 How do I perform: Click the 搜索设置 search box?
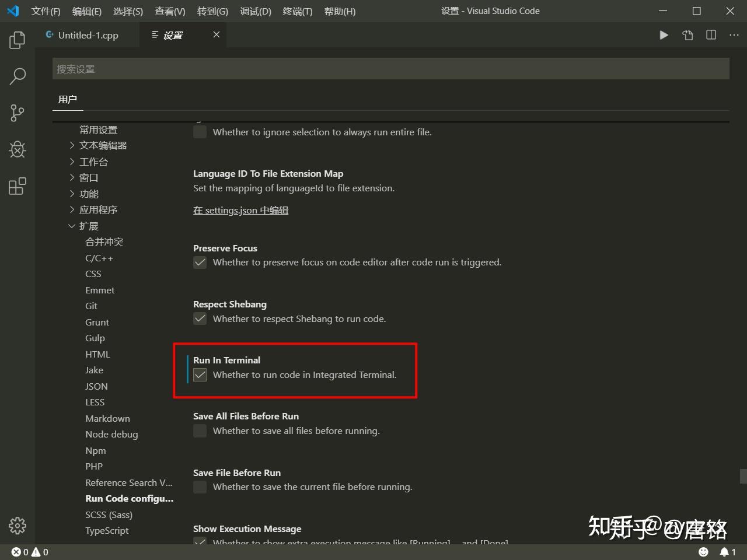click(x=391, y=69)
